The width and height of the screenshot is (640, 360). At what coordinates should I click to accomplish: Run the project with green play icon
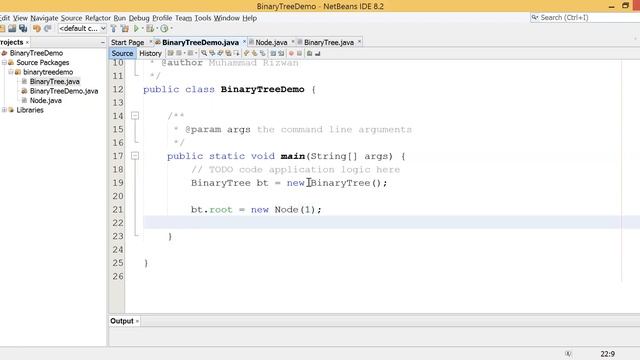click(136, 29)
